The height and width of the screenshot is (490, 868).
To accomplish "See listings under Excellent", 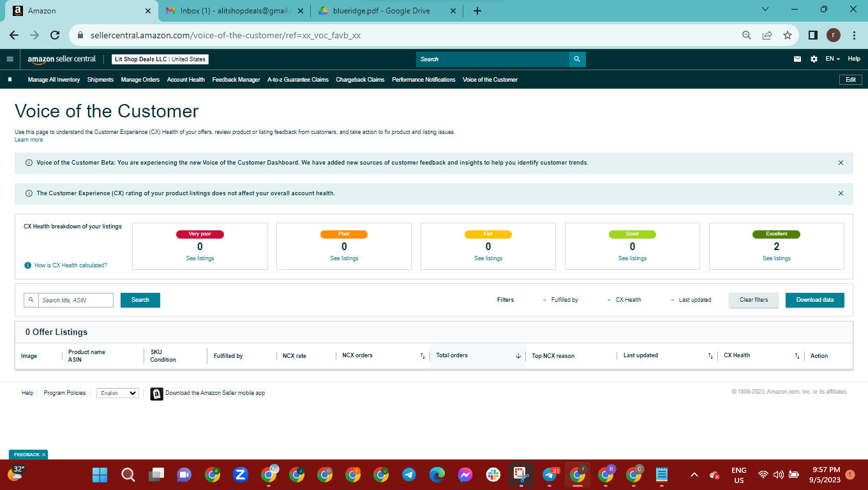I will click(777, 258).
